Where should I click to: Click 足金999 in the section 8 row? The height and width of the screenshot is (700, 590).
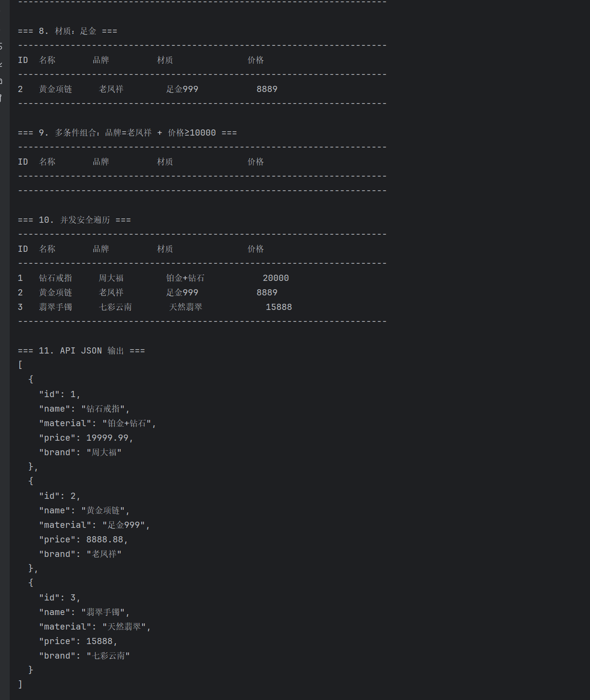coord(182,89)
